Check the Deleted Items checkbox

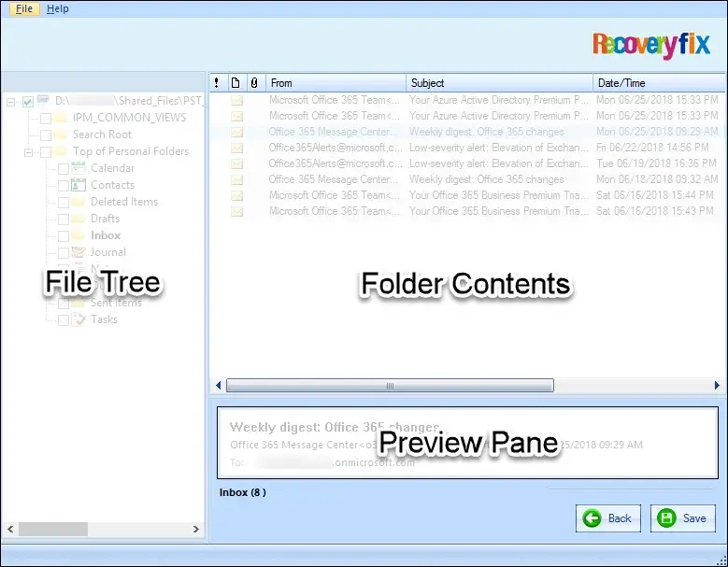[64, 203]
